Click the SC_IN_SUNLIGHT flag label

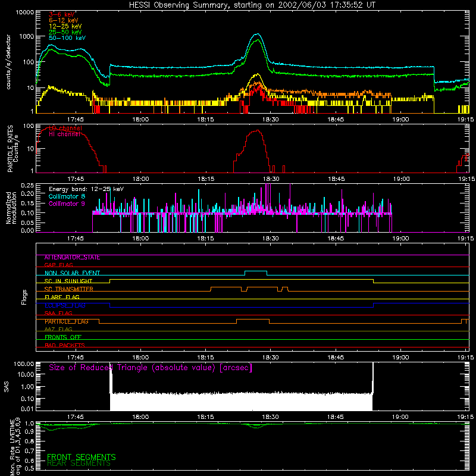(68, 281)
